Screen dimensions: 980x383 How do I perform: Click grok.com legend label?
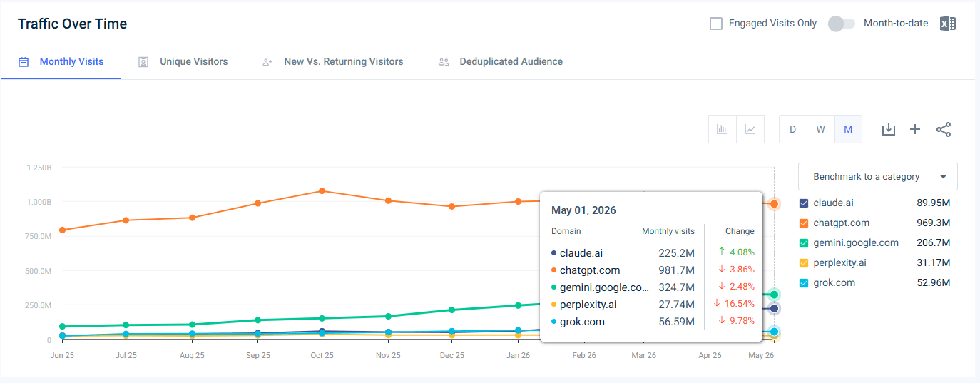pos(834,283)
